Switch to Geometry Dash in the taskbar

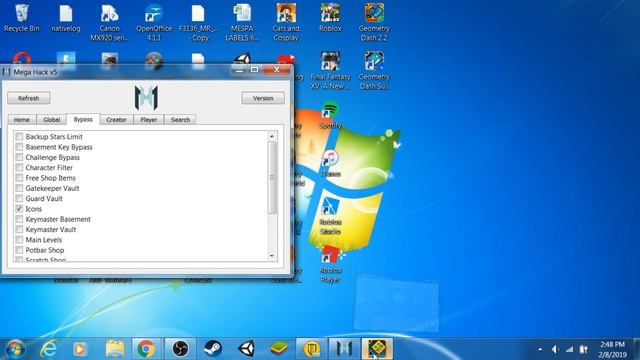pyautogui.click(x=377, y=349)
